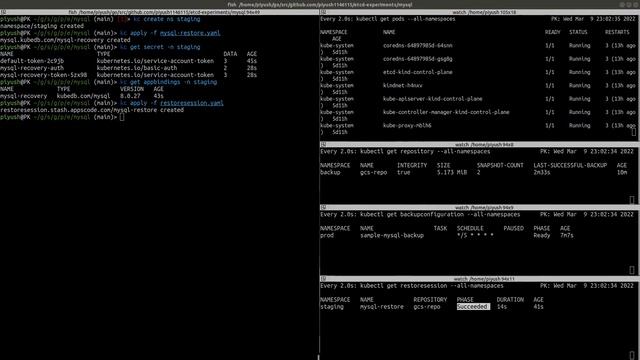Click the 'kc create ns staging' command
Screen dimensions: 640x360
point(167,19)
